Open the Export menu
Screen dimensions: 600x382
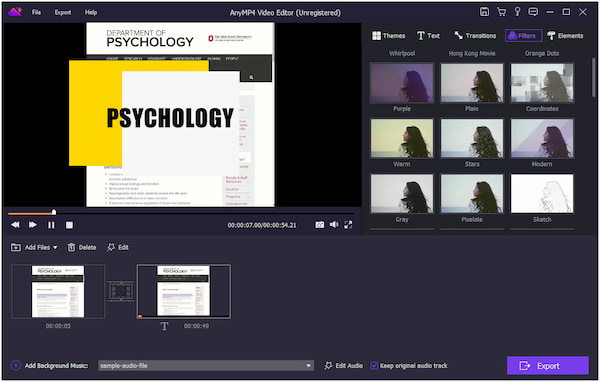62,13
